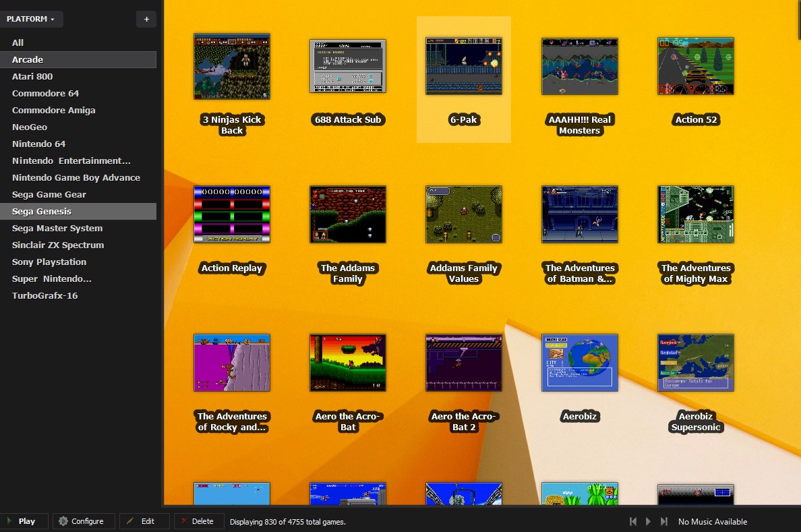Choose TurboGrafx-16 from platform list
801x532 pixels.
click(x=44, y=295)
